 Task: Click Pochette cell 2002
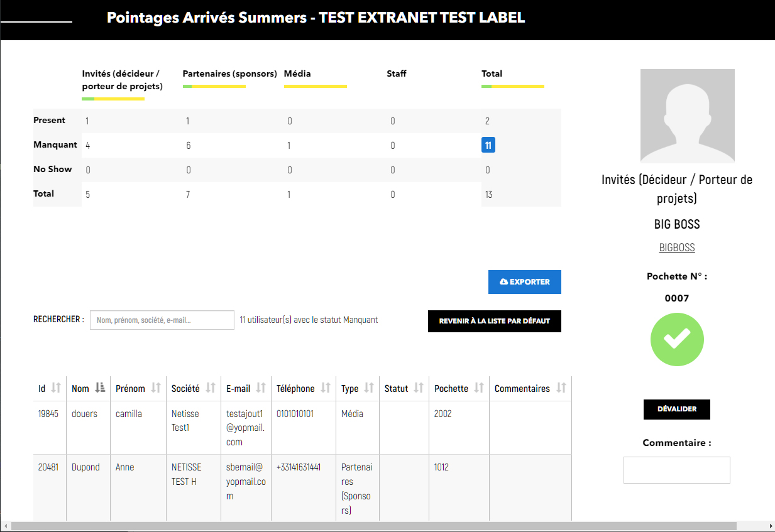(443, 414)
